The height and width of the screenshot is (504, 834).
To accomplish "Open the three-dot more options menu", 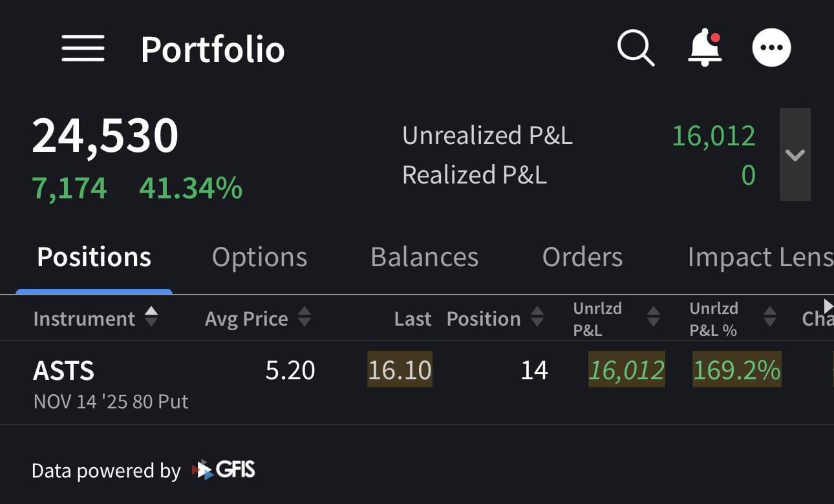I will click(771, 48).
